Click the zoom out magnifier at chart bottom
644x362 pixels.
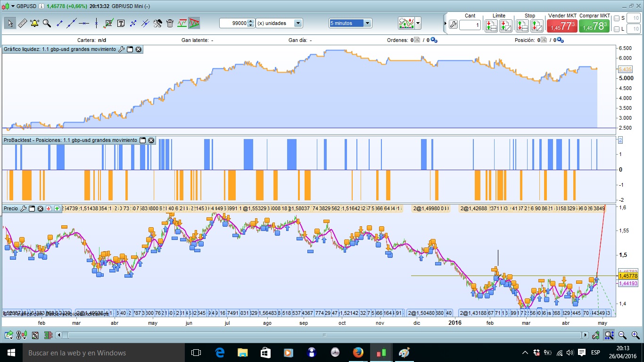[x=622, y=335]
